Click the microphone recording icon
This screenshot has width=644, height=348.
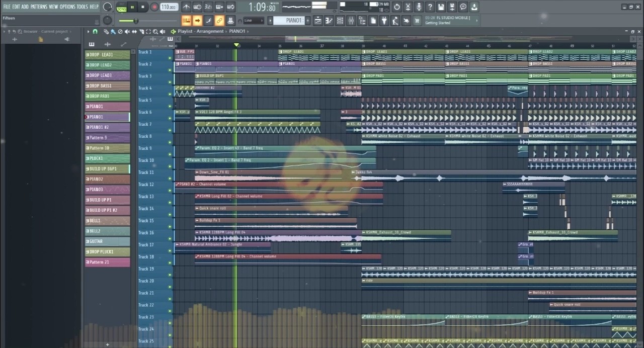point(419,7)
